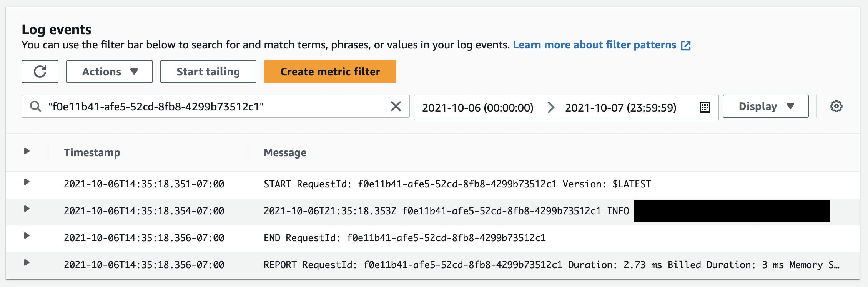Image resolution: width=868 pixels, height=287 pixels.
Task: Expand the INFO log event row
Action: [27, 209]
